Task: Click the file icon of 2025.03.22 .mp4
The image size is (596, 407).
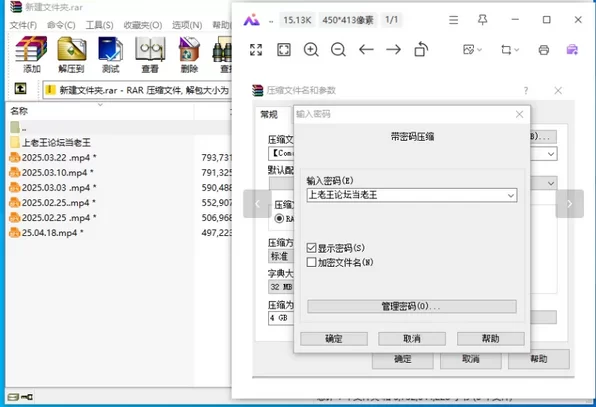Action: coord(14,157)
